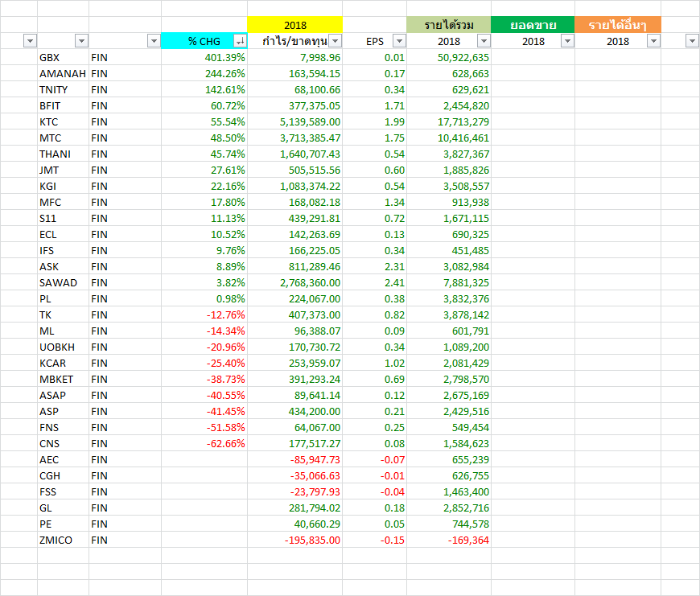700x596 pixels.
Task: Open the % CHG column sort filter dropdown
Action: (241, 41)
